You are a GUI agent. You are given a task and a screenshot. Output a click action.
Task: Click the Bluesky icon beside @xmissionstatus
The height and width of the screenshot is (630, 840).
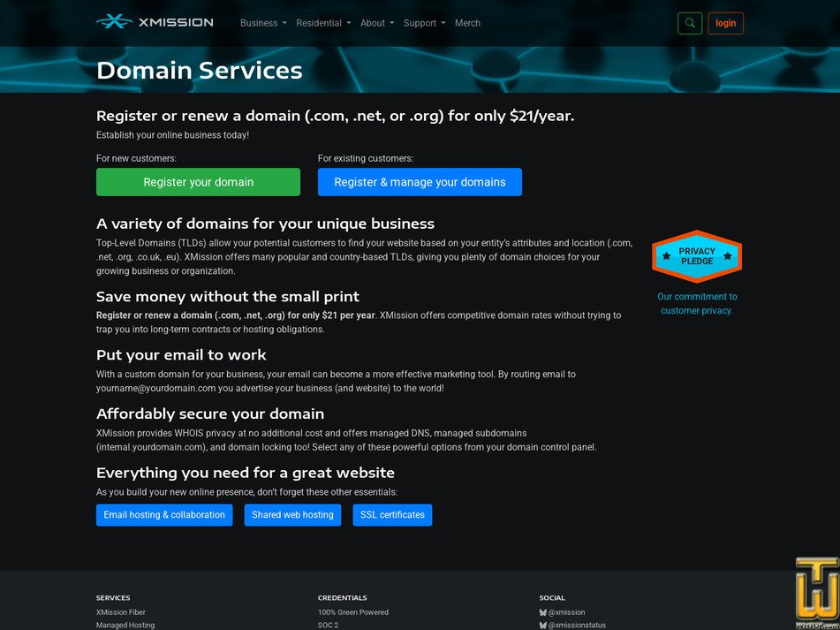[545, 625]
